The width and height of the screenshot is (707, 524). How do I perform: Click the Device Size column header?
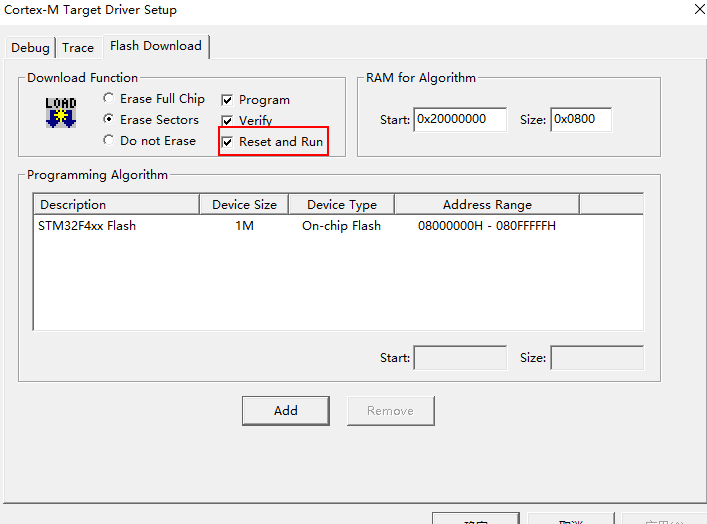point(244,205)
